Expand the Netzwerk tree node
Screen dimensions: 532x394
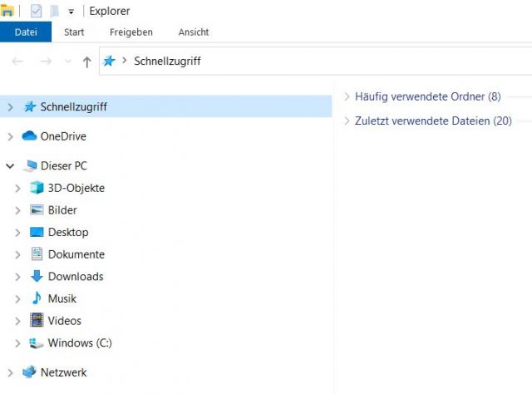[10, 373]
